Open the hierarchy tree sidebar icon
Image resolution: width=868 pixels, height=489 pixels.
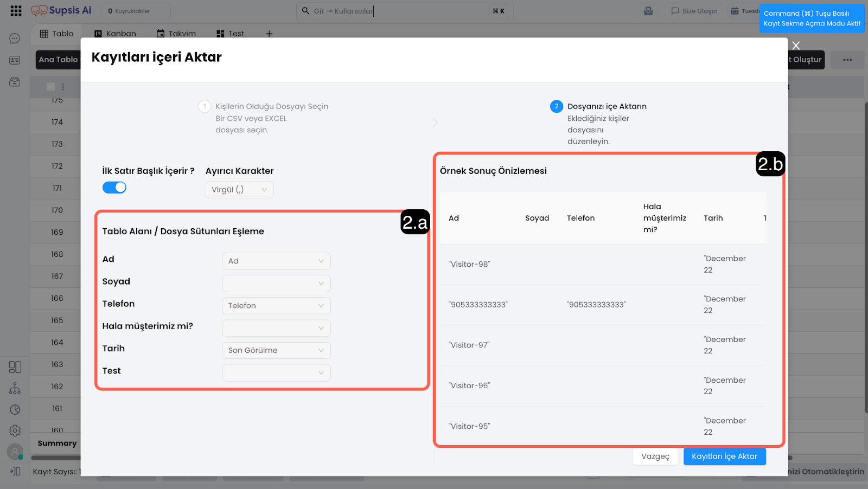click(x=15, y=388)
